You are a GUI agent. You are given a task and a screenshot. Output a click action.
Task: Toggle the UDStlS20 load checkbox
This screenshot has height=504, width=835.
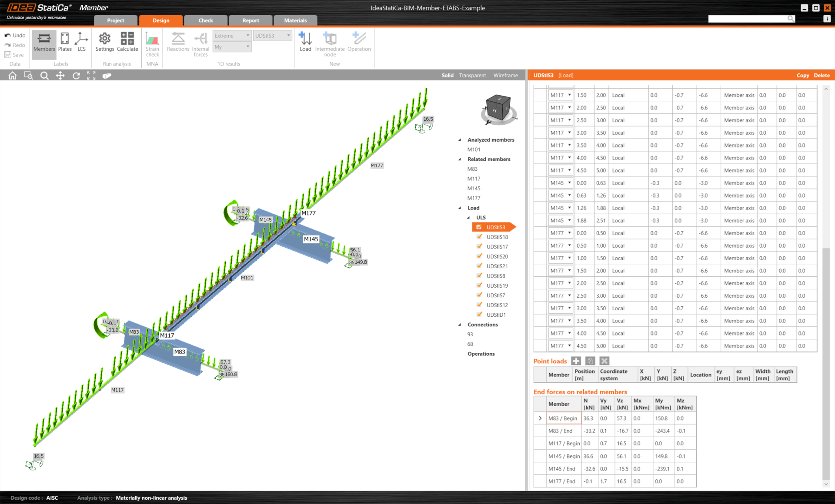(x=479, y=256)
